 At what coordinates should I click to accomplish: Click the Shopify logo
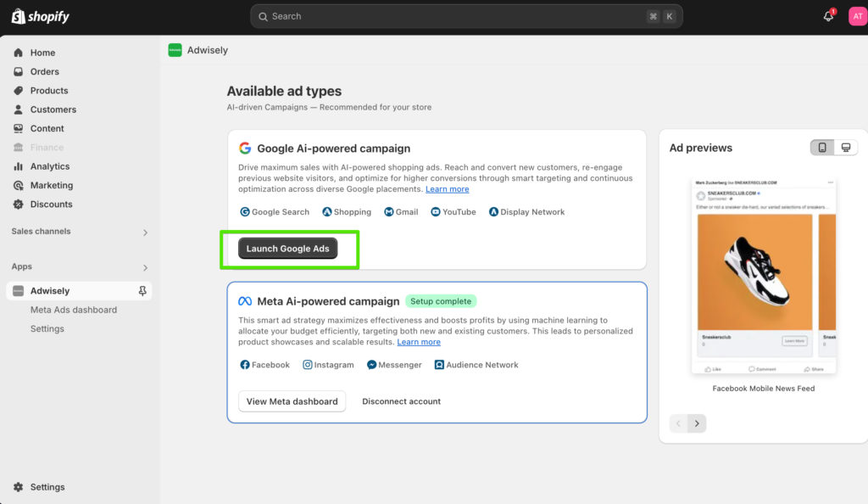pyautogui.click(x=41, y=17)
